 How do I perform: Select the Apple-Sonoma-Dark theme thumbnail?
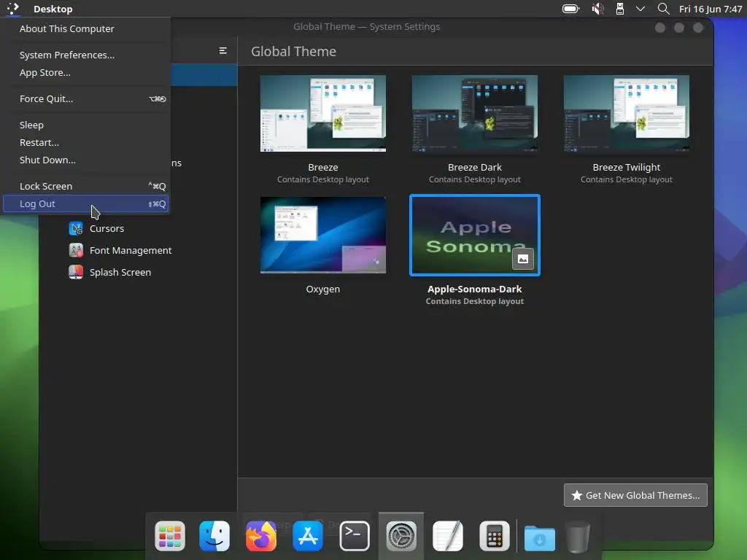[x=474, y=235]
